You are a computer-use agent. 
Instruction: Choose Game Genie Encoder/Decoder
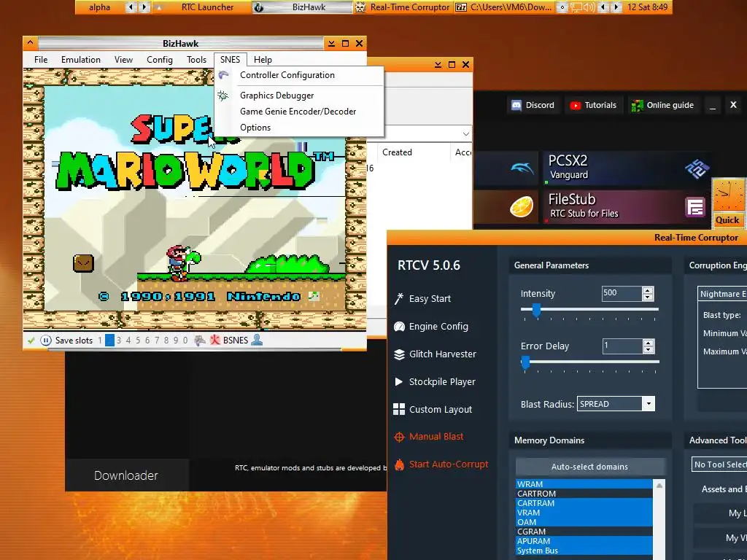[x=299, y=112]
